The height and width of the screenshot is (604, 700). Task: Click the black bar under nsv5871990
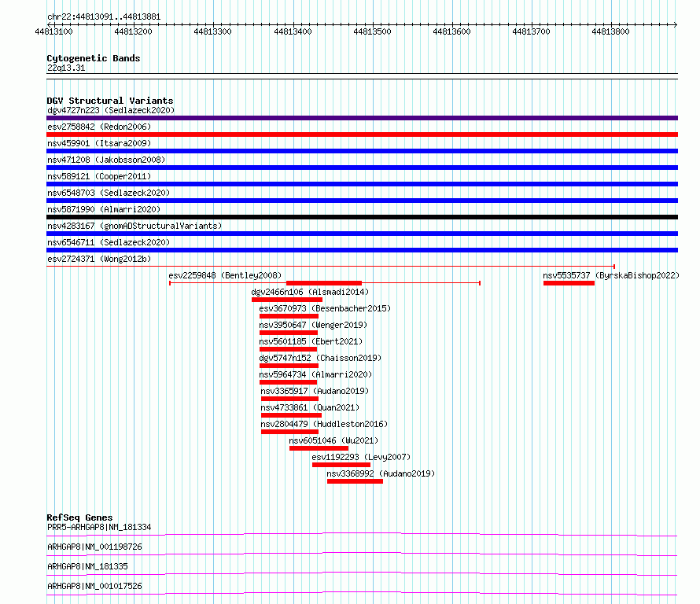[x=362, y=217]
